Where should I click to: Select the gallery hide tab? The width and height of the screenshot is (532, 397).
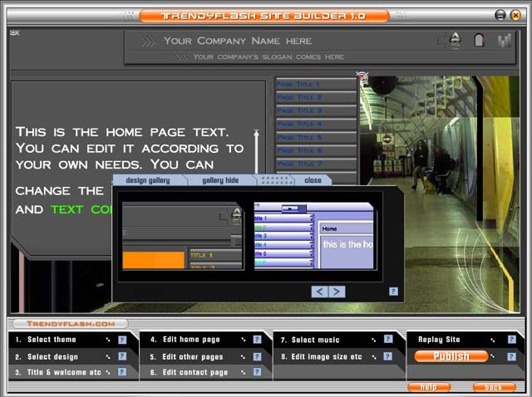pyautogui.click(x=219, y=180)
